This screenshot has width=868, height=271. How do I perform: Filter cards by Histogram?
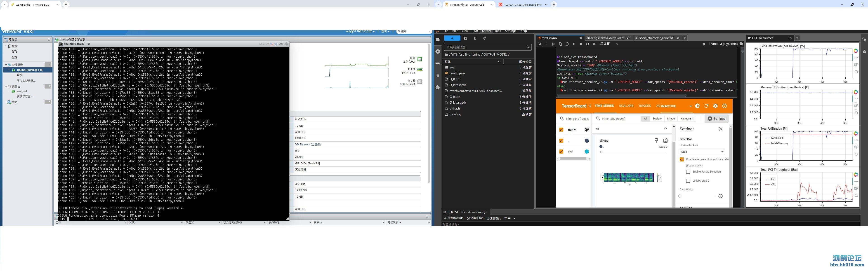(686, 119)
